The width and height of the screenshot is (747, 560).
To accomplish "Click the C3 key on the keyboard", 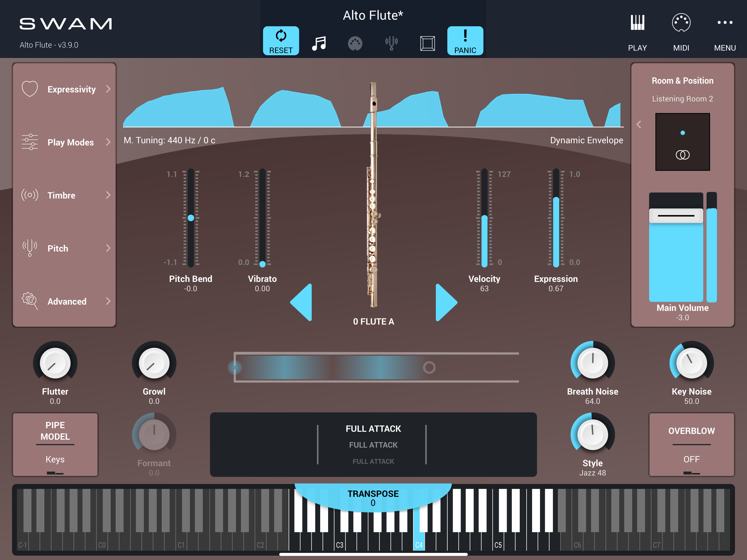I will (x=339, y=542).
